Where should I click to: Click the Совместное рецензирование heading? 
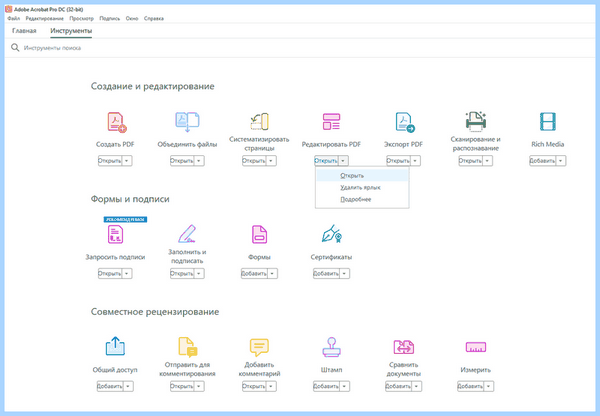(x=155, y=312)
